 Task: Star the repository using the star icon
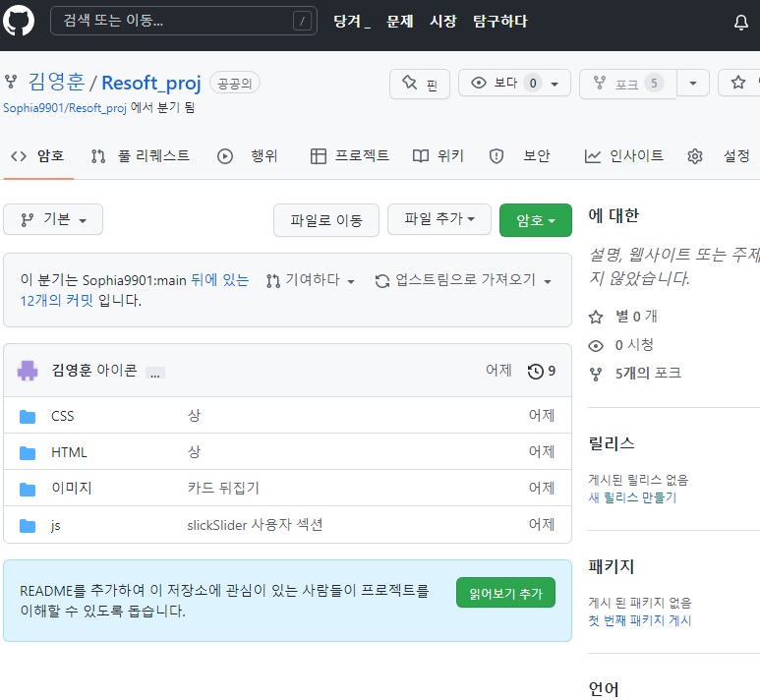coord(738,83)
